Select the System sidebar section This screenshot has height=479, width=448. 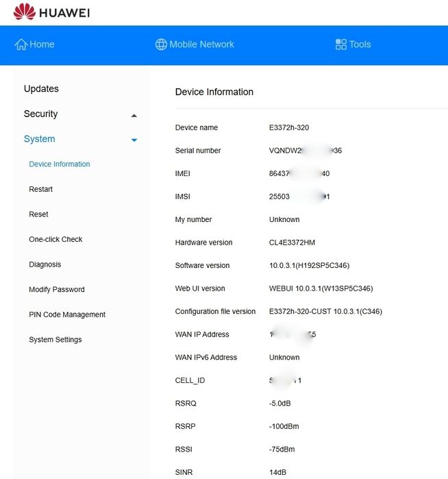point(40,138)
